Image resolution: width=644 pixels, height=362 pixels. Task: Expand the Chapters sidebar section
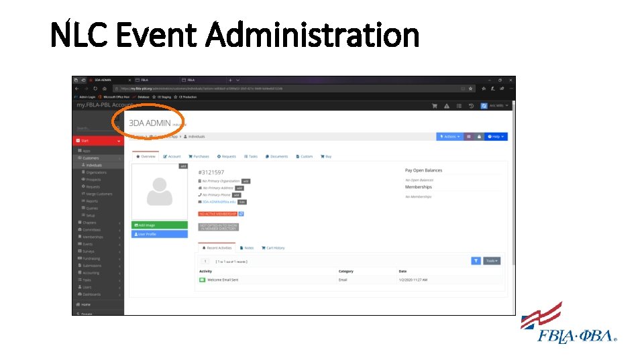[x=98, y=223]
